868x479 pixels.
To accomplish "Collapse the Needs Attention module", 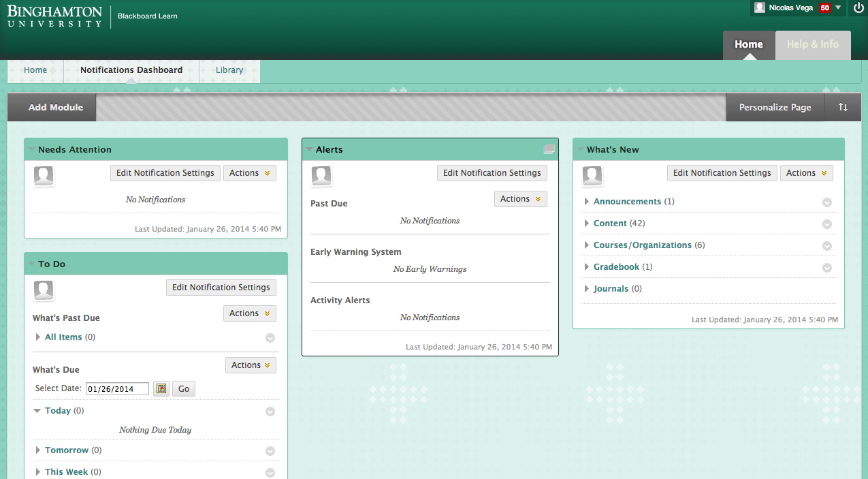I will click(31, 149).
